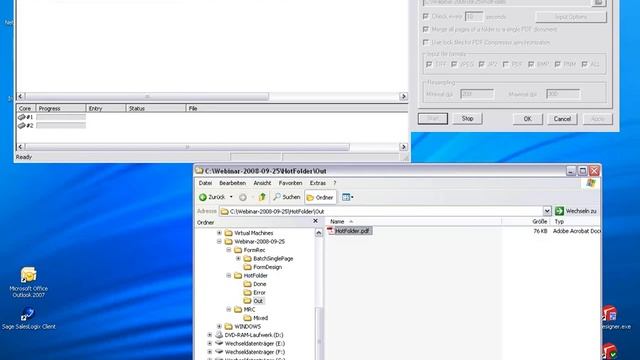Open the ? help menu
The height and width of the screenshot is (360, 640).
pyautogui.click(x=335, y=183)
